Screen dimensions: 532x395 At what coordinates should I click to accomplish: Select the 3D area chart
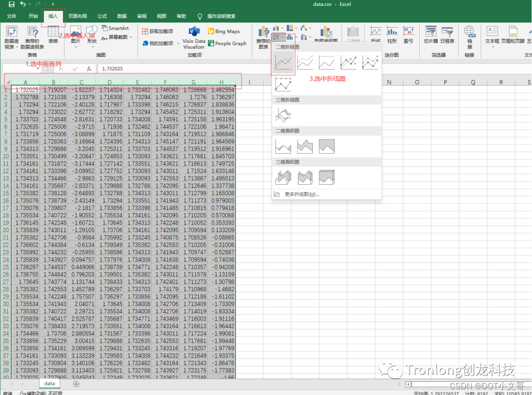tap(283, 177)
